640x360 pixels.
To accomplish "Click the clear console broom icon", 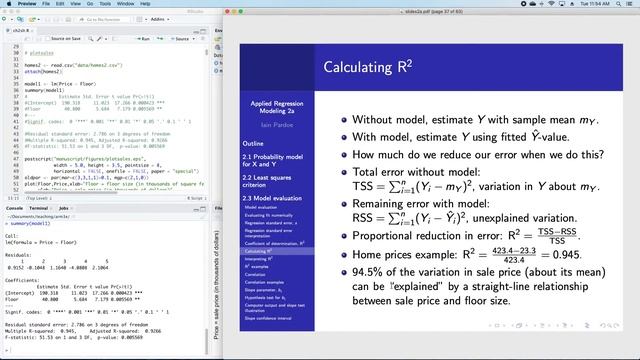I will pyautogui.click(x=203, y=216).
